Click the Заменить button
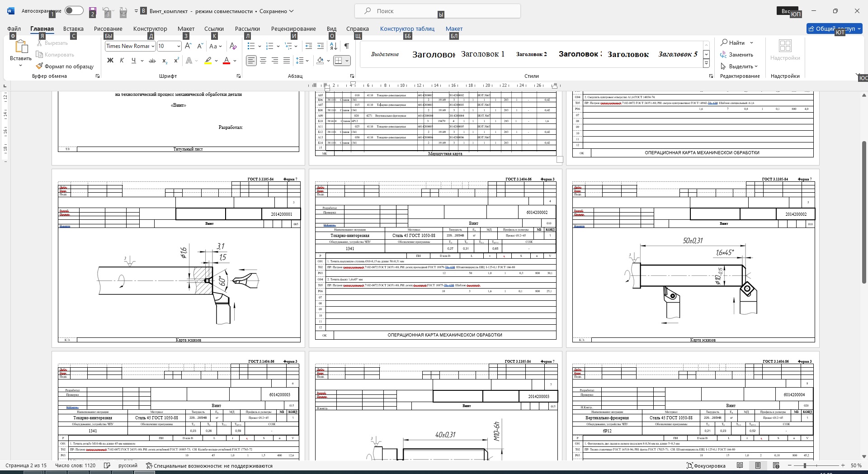Screen dimensions: 868x474 pyautogui.click(x=737, y=55)
